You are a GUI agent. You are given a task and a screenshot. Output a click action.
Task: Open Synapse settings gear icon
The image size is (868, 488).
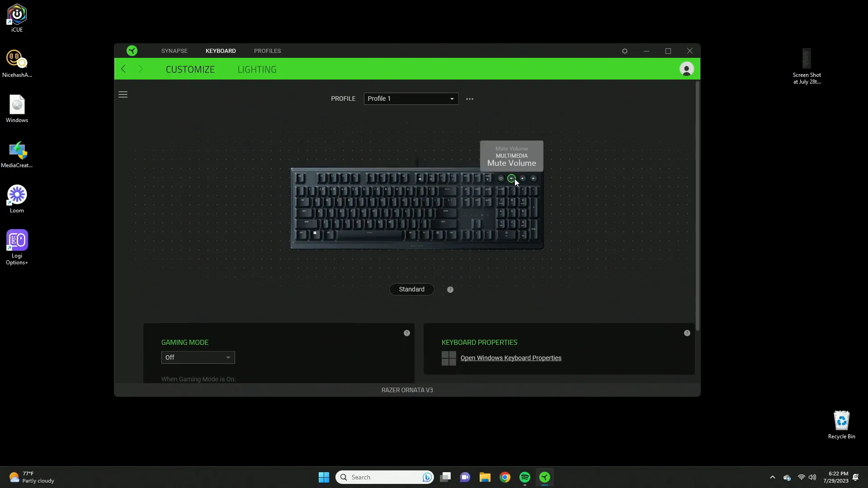click(625, 51)
